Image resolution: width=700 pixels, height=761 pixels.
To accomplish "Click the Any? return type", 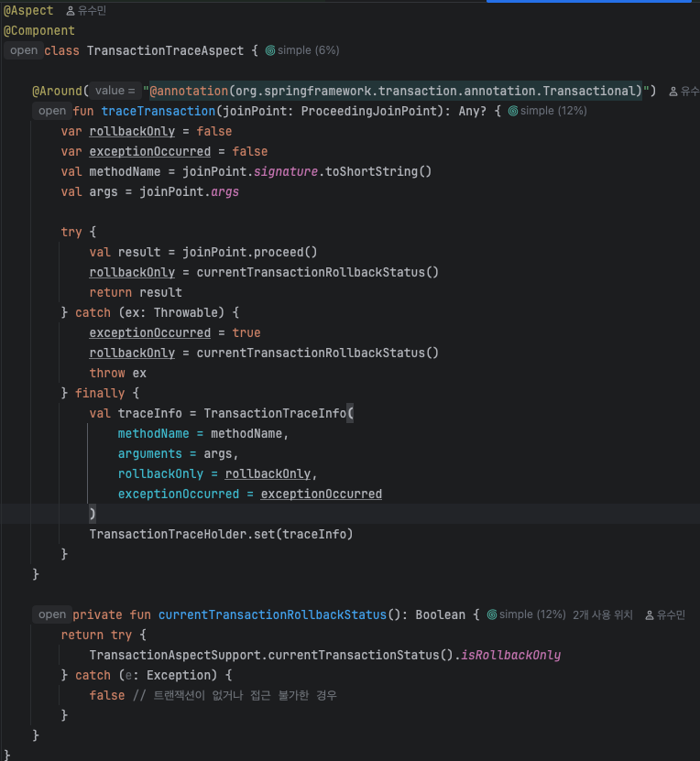I will (x=473, y=111).
